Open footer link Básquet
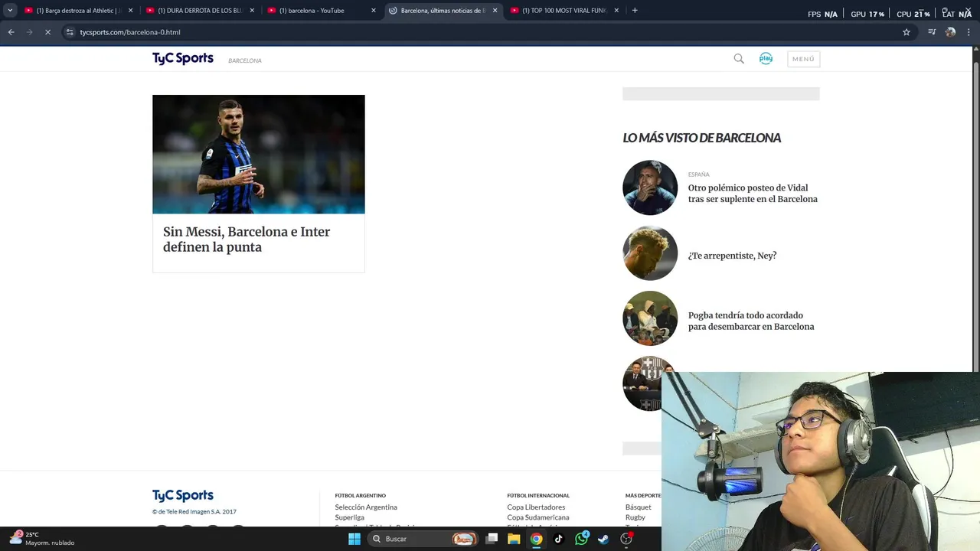 point(639,507)
